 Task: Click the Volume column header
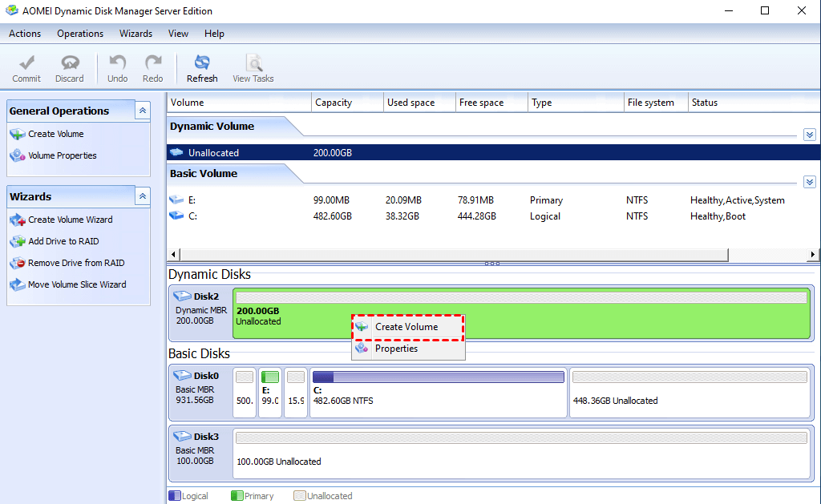239,103
